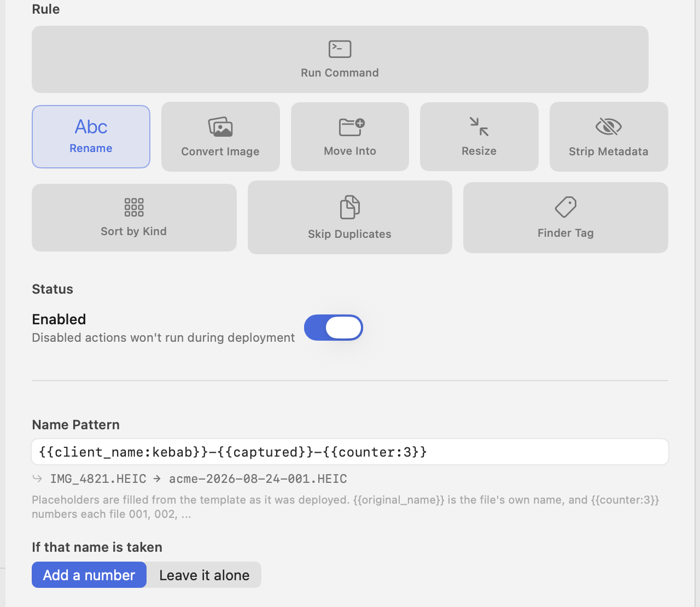The width and height of the screenshot is (700, 607).
Task: Click the Resize arrows icon
Action: (479, 126)
